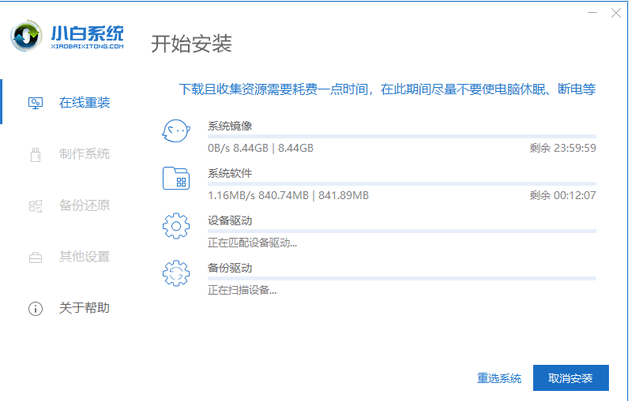Click the 小白系统 logo icon
The width and height of the screenshot is (629, 401).
26,36
